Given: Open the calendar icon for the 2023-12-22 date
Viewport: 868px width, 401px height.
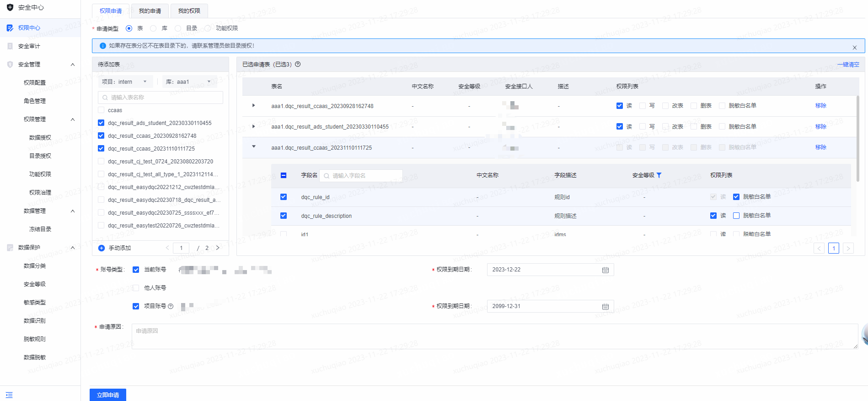Looking at the screenshot, I should [x=605, y=270].
